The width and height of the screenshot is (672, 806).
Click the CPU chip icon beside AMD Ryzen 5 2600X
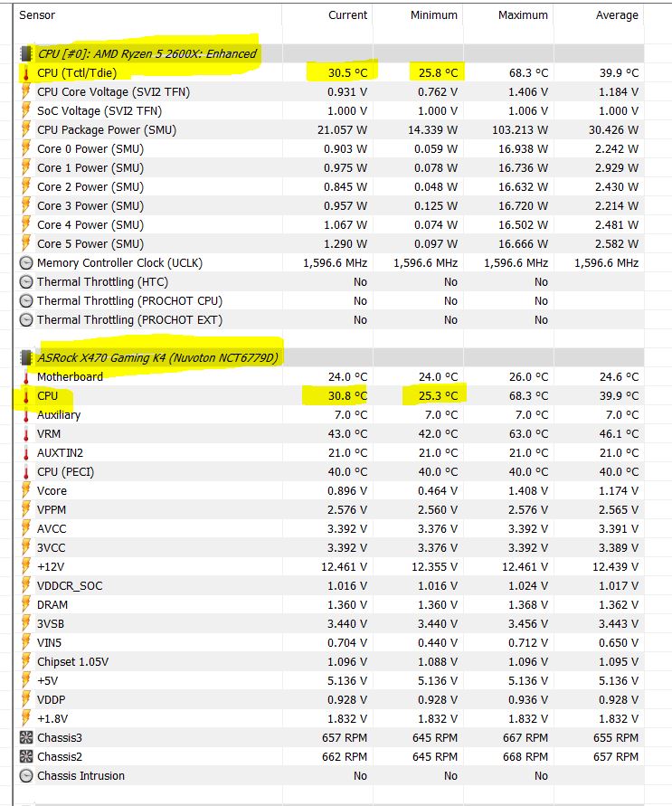(x=25, y=53)
